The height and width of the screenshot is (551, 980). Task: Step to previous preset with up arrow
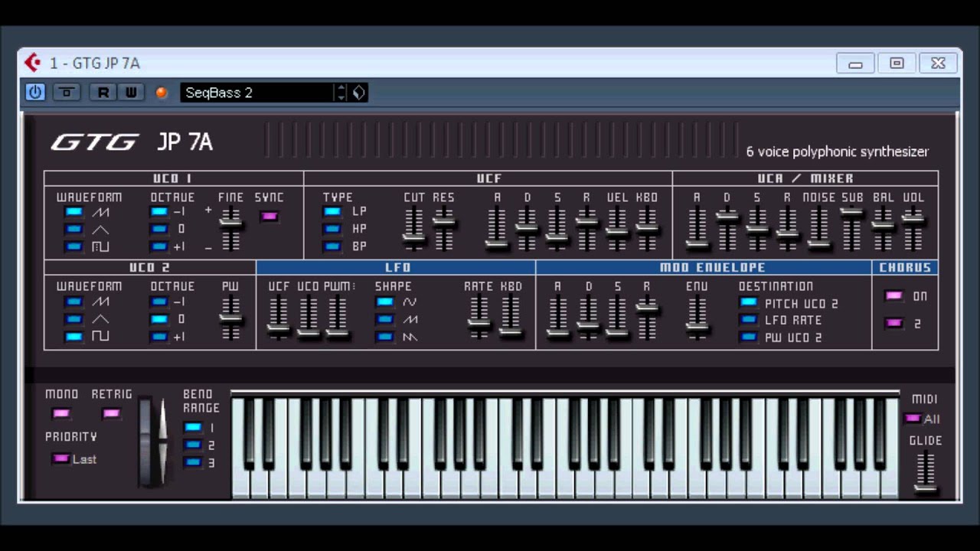tap(341, 88)
